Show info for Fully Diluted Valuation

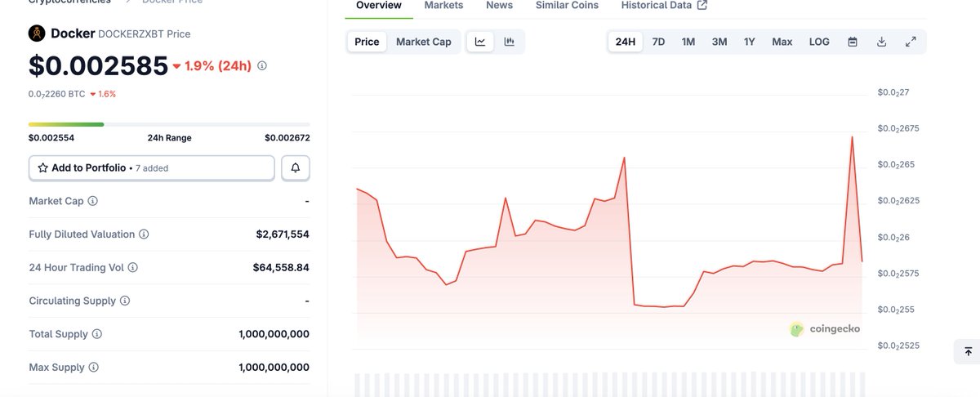(x=144, y=234)
